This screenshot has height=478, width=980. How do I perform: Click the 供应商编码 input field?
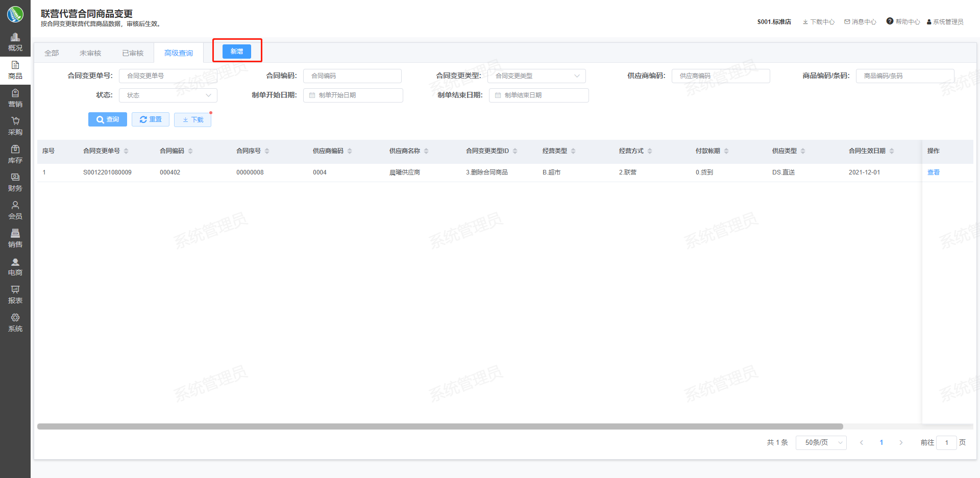(x=721, y=76)
